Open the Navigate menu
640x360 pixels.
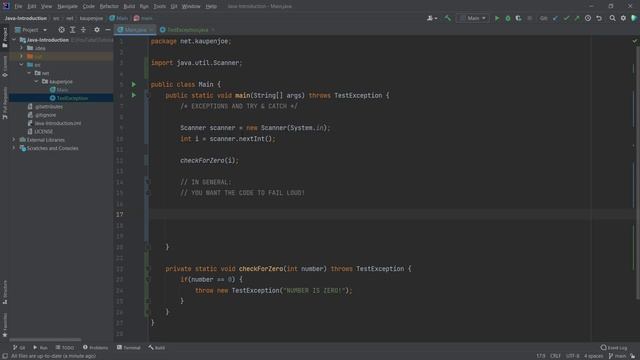pos(67,6)
